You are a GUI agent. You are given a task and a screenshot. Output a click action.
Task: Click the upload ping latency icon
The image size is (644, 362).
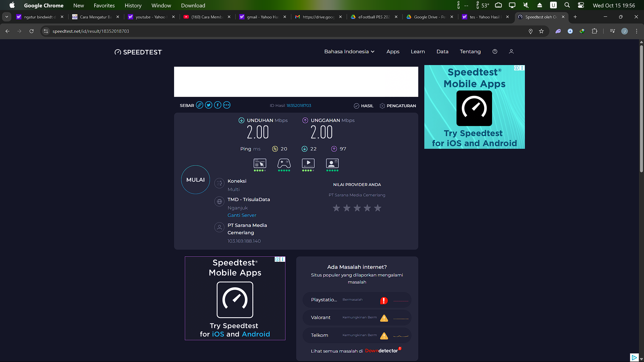(334, 149)
